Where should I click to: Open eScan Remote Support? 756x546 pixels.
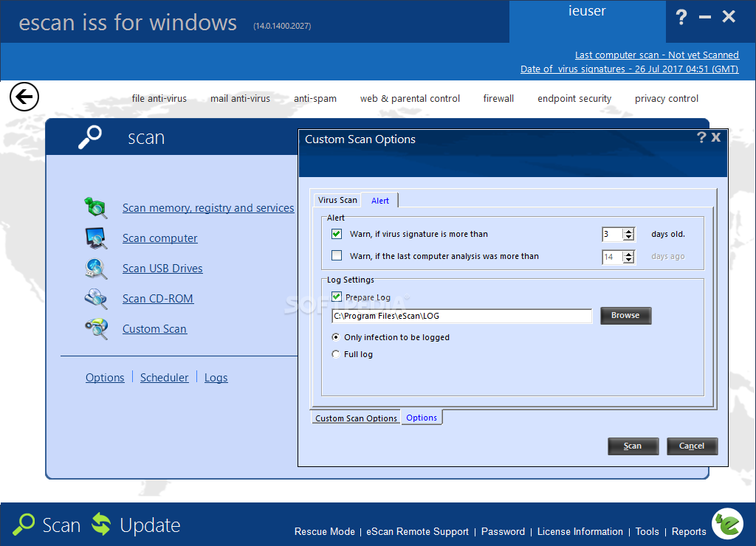point(418,531)
